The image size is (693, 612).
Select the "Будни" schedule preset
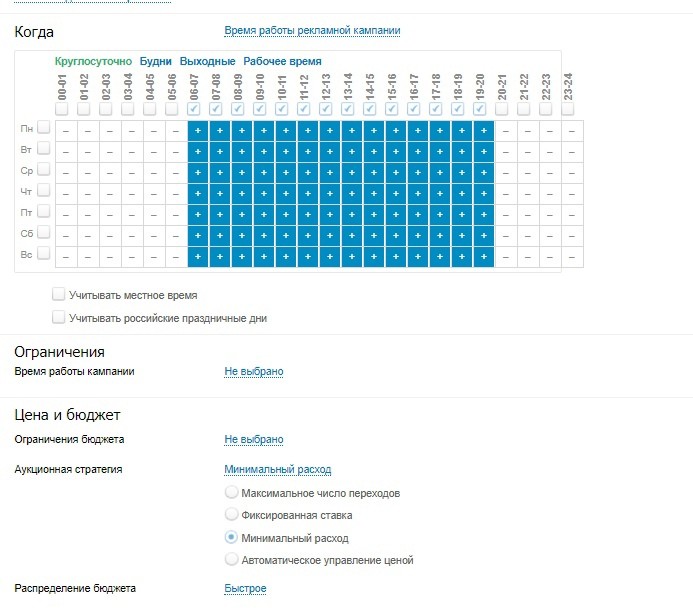click(155, 61)
